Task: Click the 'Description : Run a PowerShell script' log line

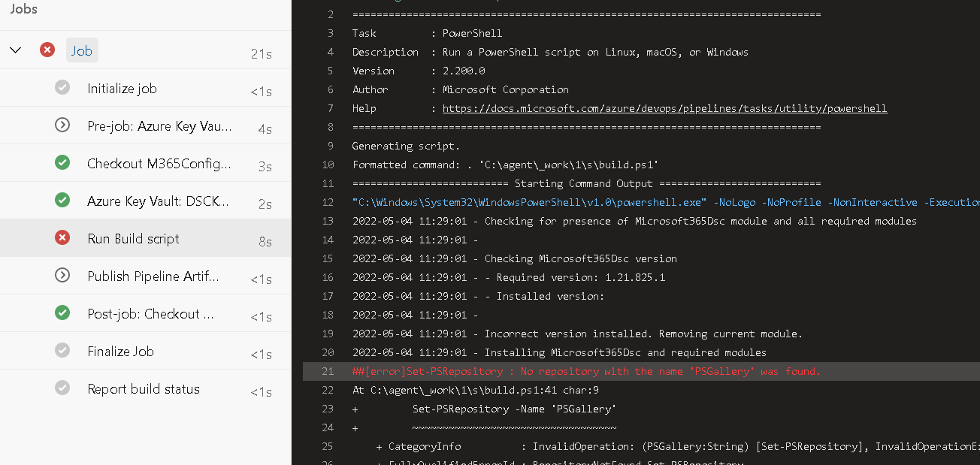Action: click(550, 52)
